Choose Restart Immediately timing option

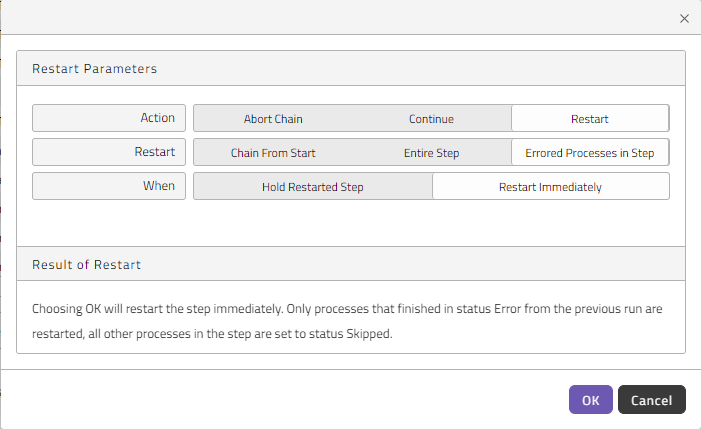[550, 186]
